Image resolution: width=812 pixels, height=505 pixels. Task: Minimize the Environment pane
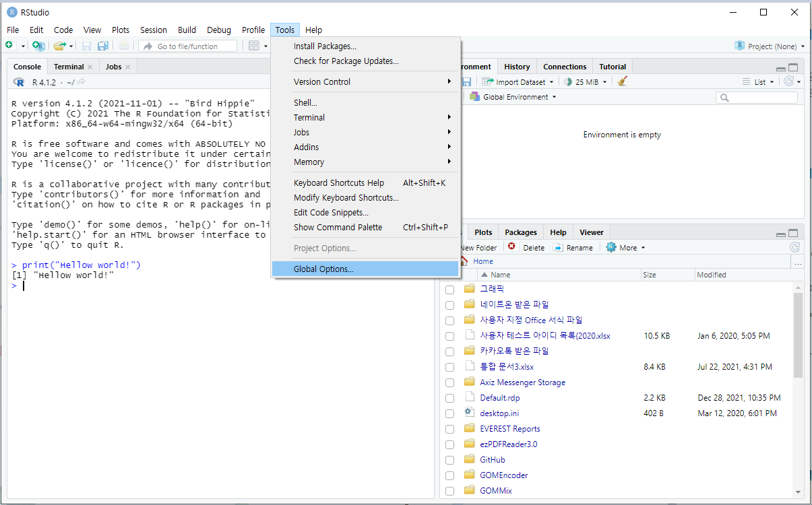pyautogui.click(x=780, y=68)
